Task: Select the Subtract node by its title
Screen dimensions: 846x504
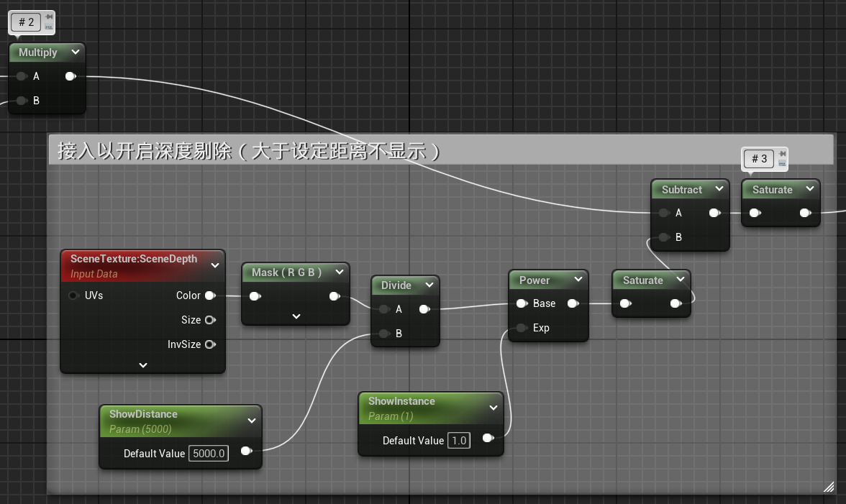Action: click(x=681, y=190)
